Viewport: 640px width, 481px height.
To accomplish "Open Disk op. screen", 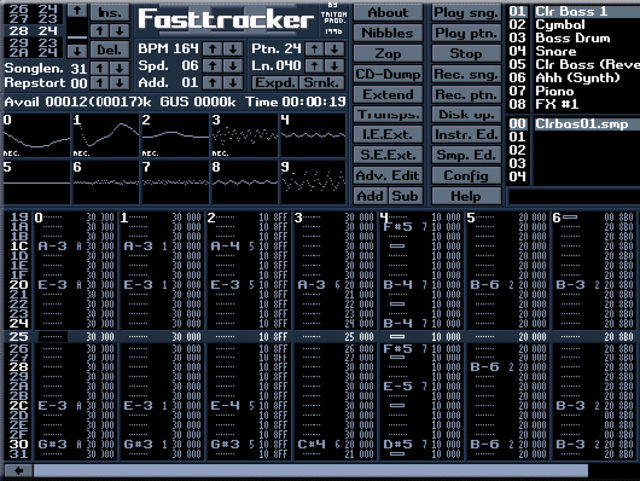I will [x=466, y=115].
